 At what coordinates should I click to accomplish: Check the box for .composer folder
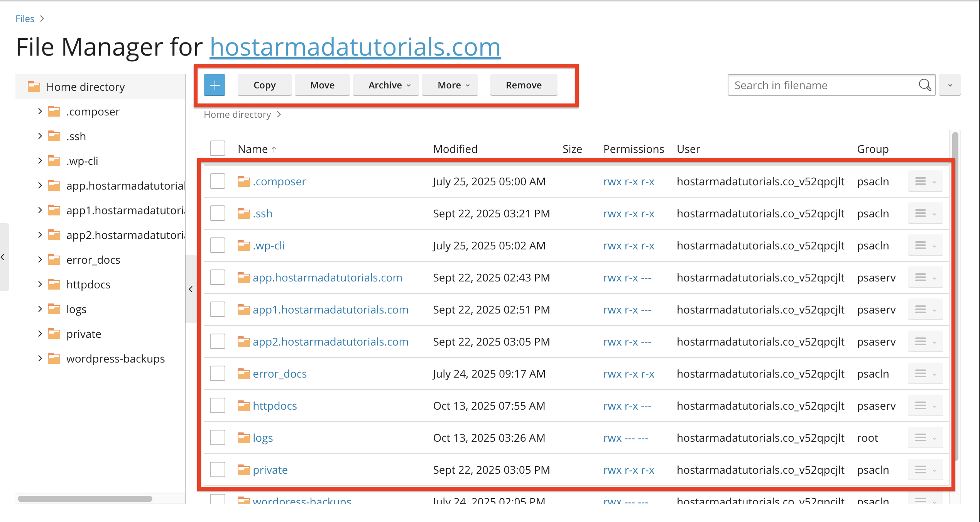(x=218, y=181)
